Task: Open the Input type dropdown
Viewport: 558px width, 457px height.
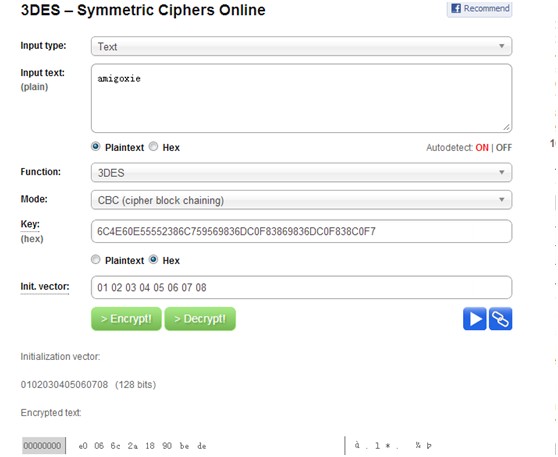Action: tap(301, 46)
